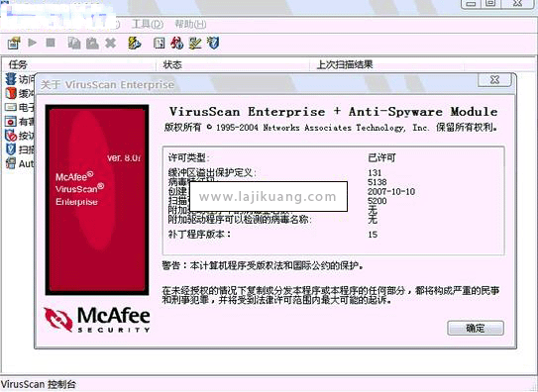Open the lightning-bolt update toolbar icon

(134, 44)
